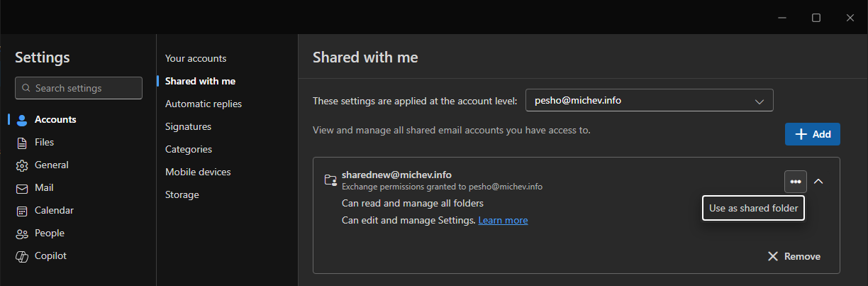
Task: Close the settings window
Action: point(850,17)
